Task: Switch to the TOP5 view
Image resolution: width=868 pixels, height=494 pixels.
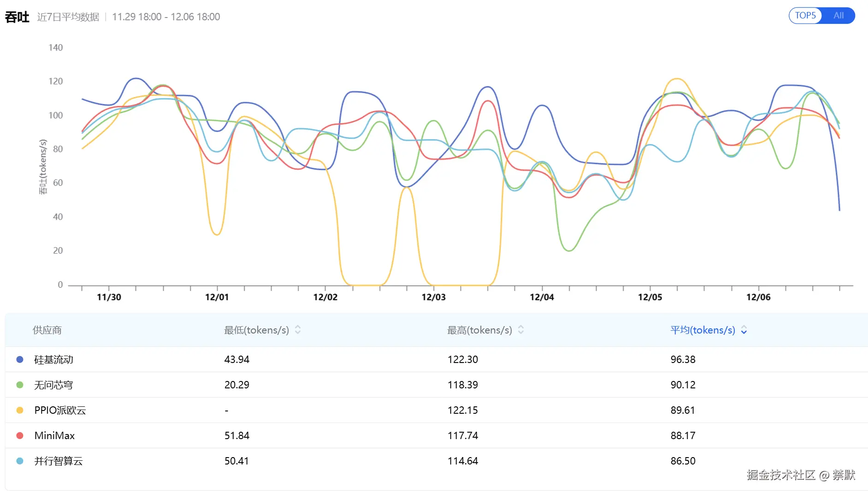Action: coord(805,16)
